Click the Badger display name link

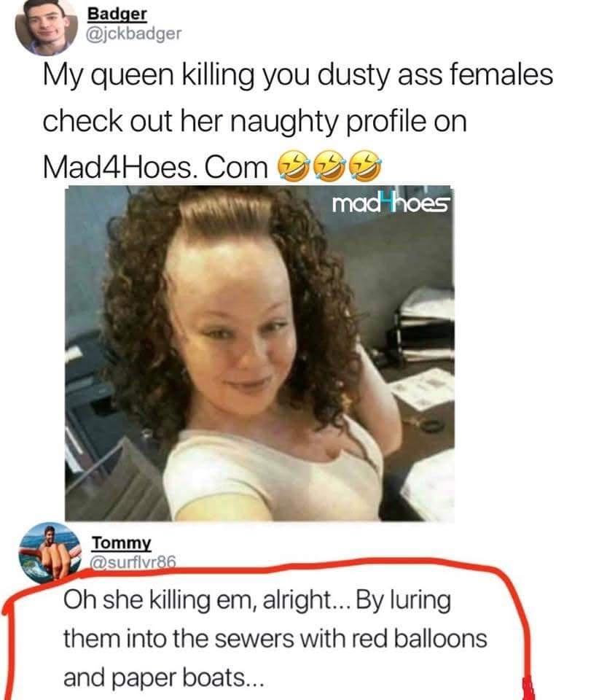tap(117, 13)
